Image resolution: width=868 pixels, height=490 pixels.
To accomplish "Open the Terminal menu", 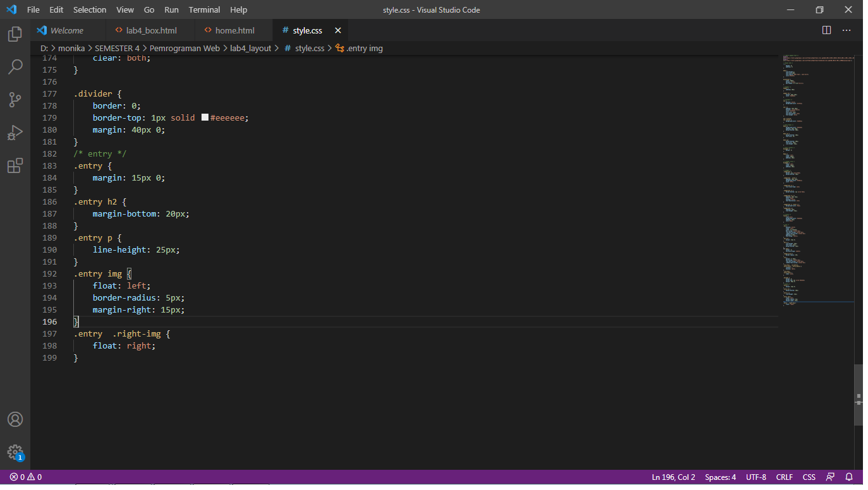I will (204, 9).
